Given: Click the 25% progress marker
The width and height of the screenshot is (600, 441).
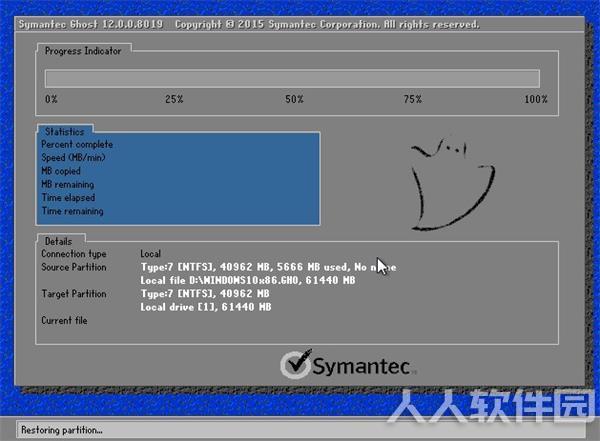Looking at the screenshot, I should coord(174,99).
